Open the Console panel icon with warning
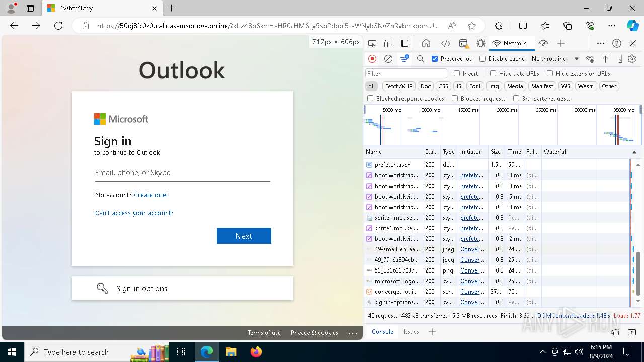 (463, 43)
